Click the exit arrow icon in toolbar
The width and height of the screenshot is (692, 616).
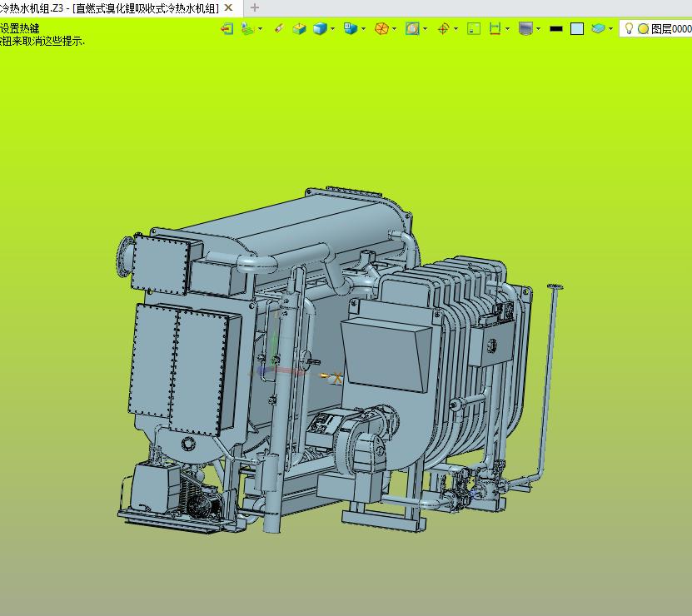point(227,28)
